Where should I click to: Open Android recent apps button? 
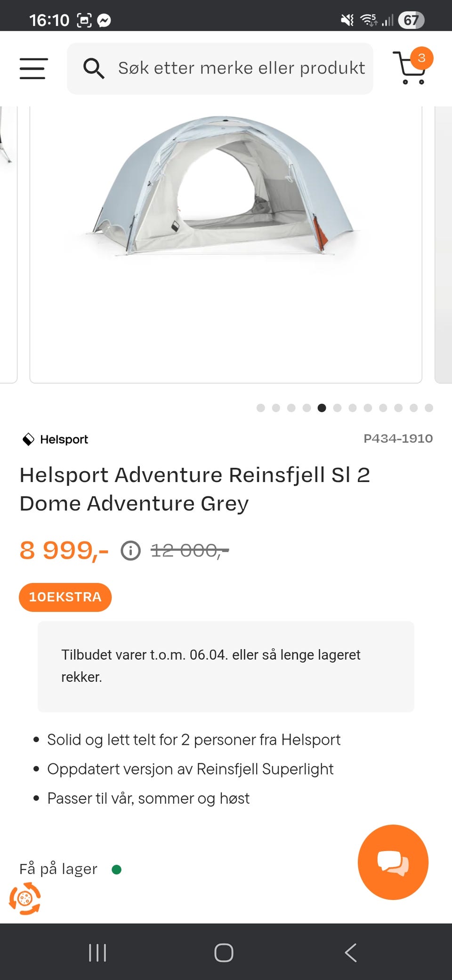[x=97, y=953]
